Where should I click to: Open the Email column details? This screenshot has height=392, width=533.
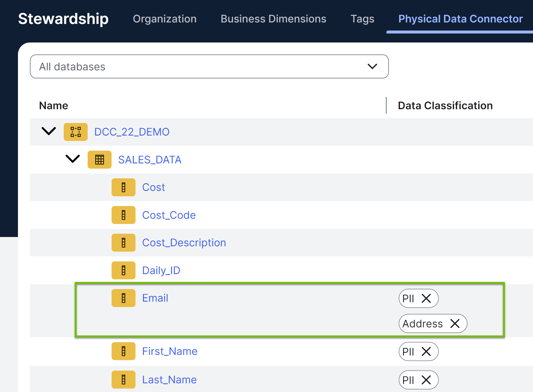[155, 298]
